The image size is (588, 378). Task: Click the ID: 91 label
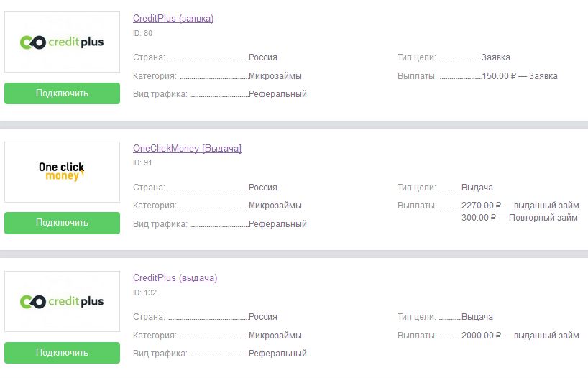(x=142, y=162)
